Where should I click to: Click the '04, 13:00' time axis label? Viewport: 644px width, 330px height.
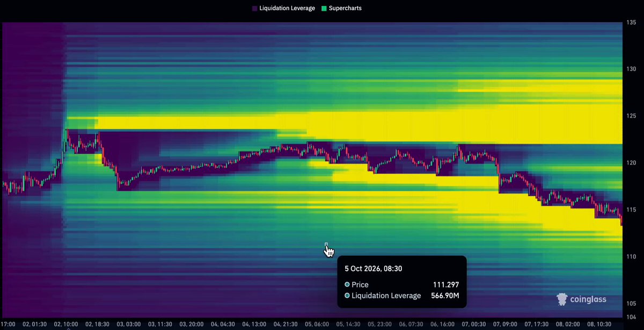pos(253,325)
